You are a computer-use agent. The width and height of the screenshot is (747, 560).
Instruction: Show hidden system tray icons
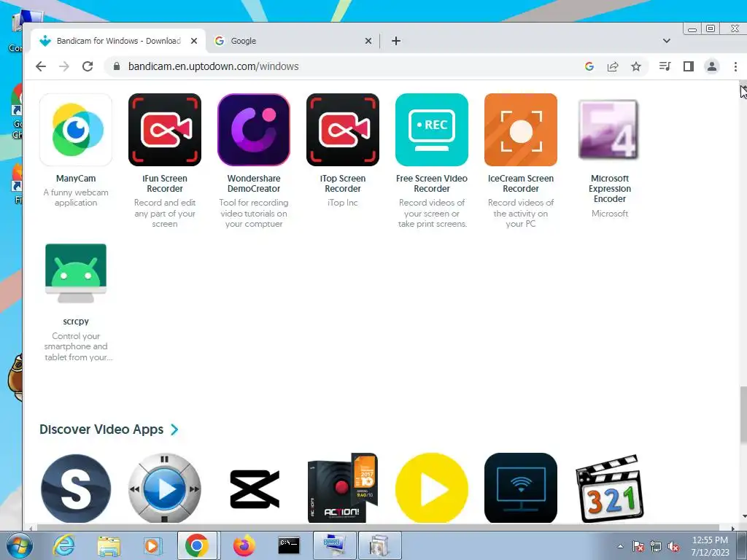pos(620,547)
